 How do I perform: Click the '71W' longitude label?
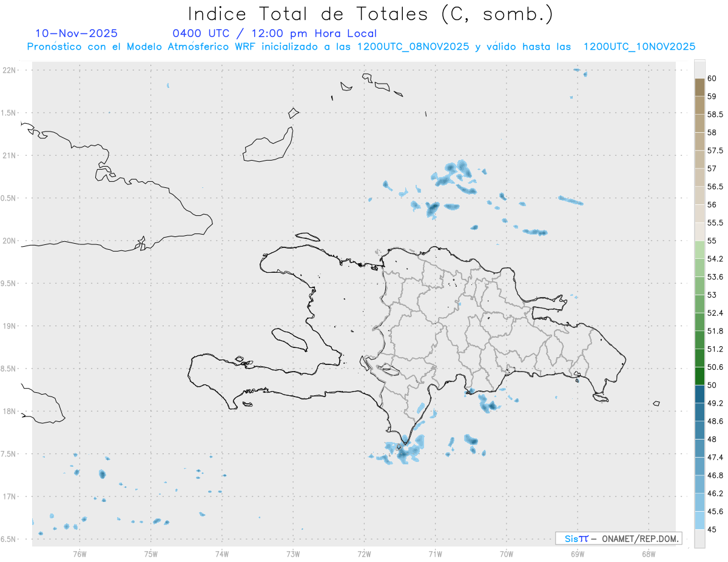(436, 554)
